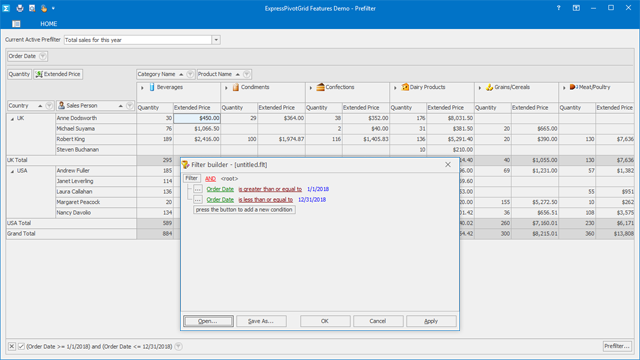Click the print icon in title bar

point(20,8)
